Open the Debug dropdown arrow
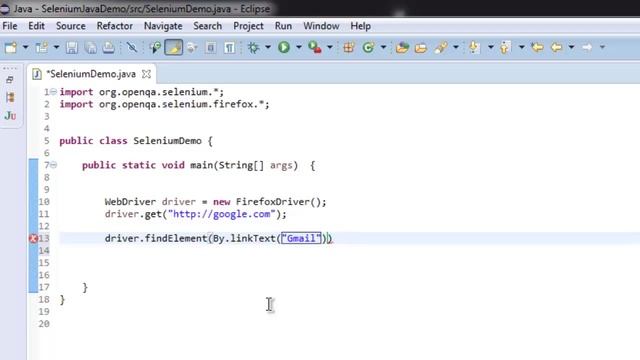This screenshot has height=360, width=640. click(x=268, y=48)
